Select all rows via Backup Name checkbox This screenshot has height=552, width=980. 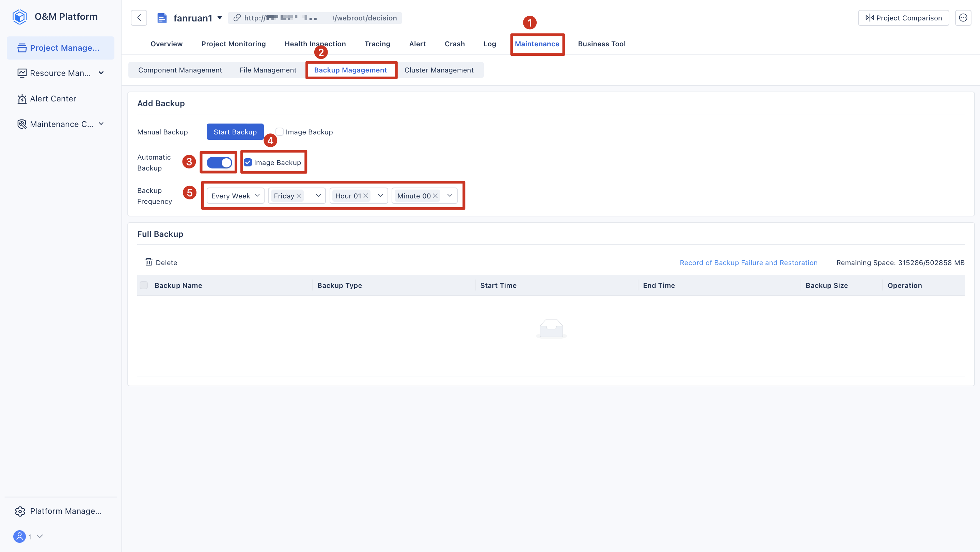tap(144, 286)
